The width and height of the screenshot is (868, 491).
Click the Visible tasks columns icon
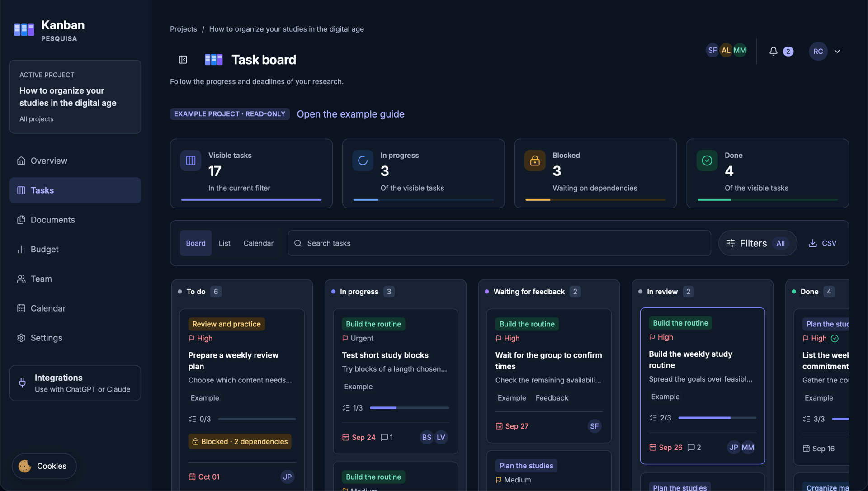[x=191, y=161]
